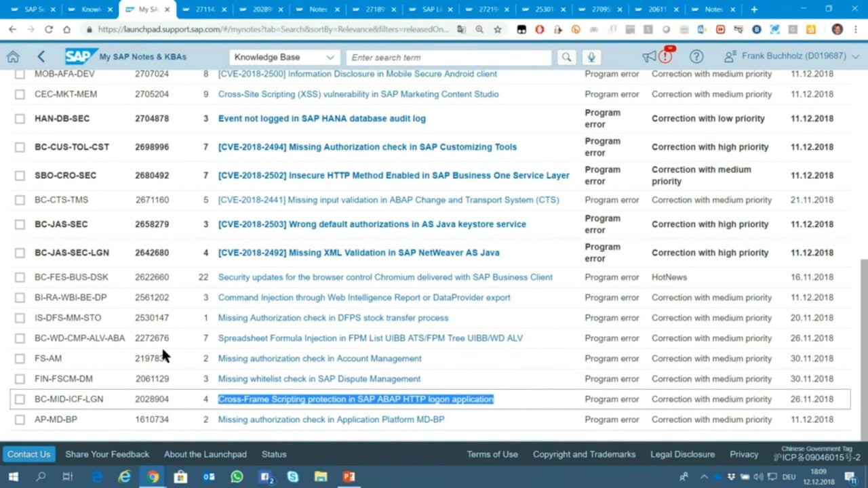Switch to the SAP Li... browser tab
The image size is (868, 488).
coord(432,9)
